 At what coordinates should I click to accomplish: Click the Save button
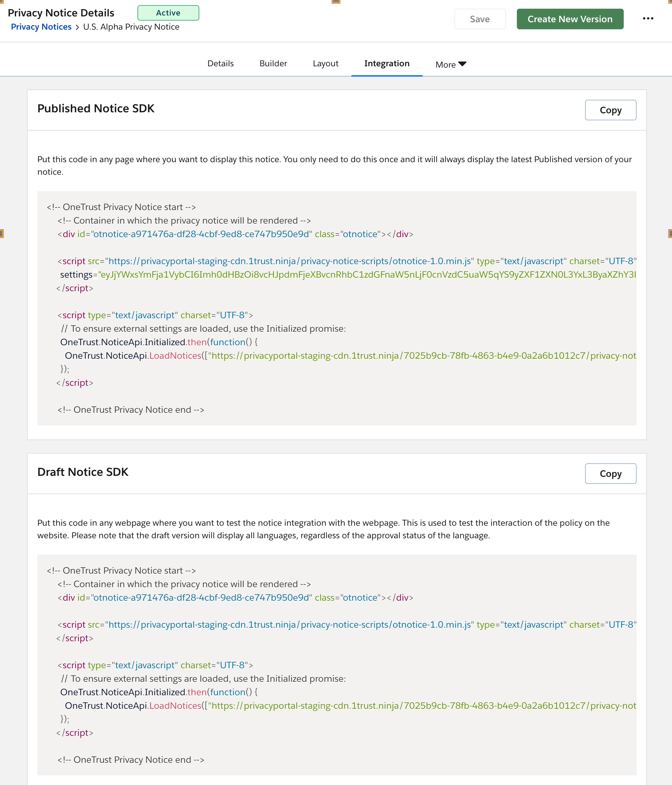click(480, 19)
